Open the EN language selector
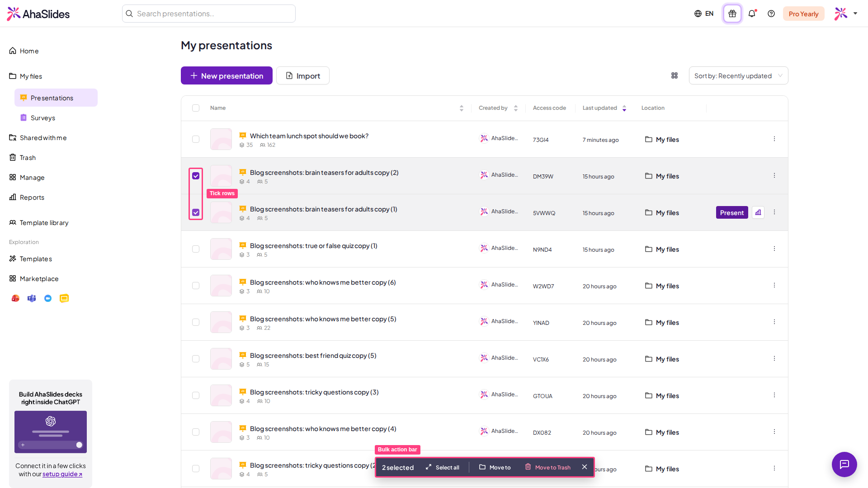 tap(704, 14)
